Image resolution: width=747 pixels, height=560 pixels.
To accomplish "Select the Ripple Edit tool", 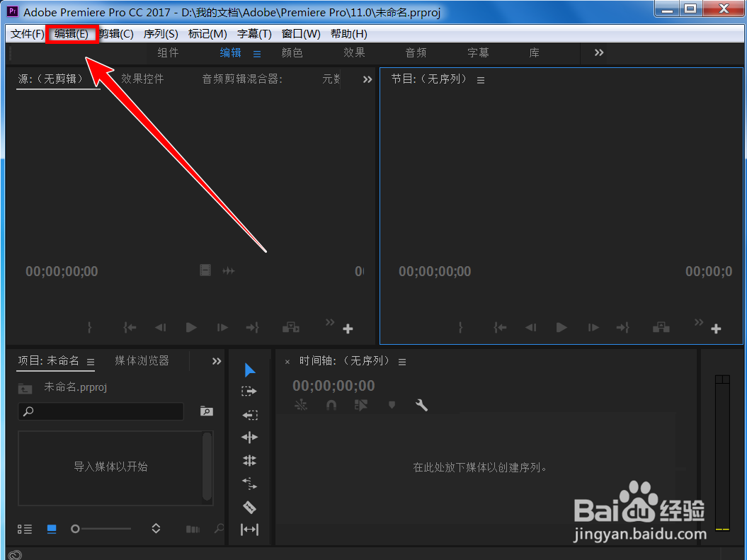I will click(250, 437).
